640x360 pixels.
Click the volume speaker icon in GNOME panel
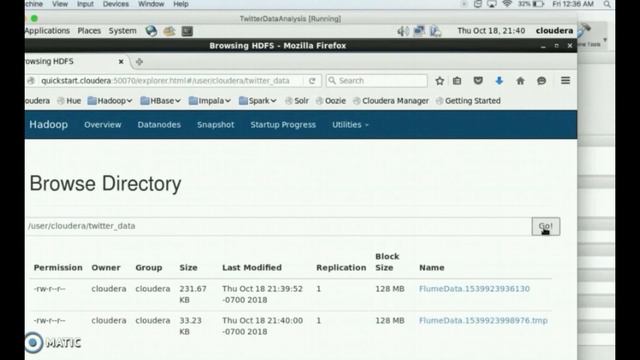pyautogui.click(x=403, y=31)
